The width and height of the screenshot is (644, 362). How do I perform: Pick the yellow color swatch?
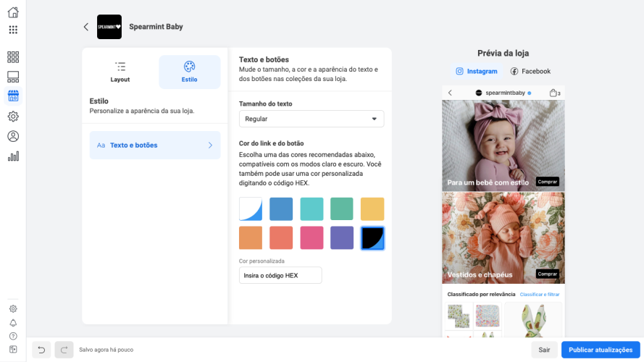[372, 209]
